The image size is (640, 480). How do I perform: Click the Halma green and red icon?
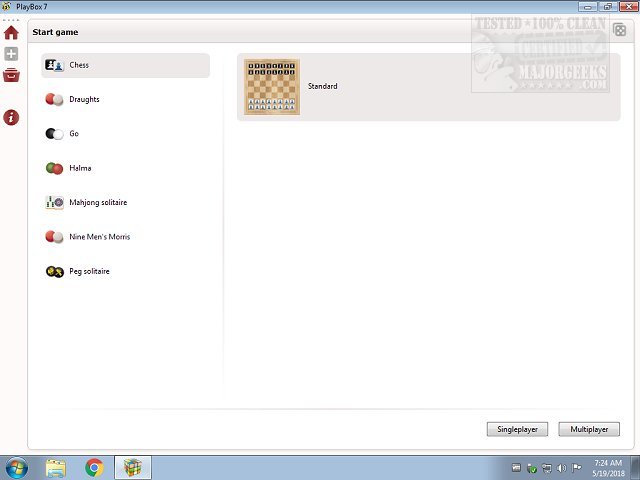(54, 168)
